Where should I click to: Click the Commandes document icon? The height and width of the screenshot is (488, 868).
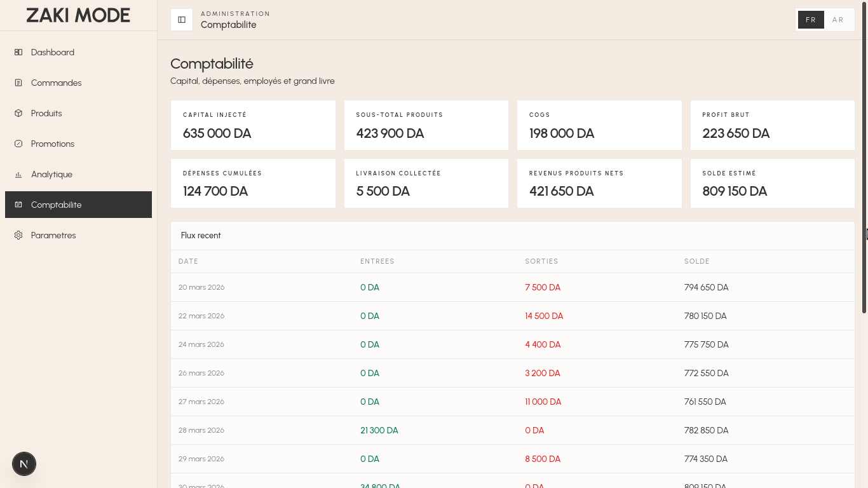point(18,83)
